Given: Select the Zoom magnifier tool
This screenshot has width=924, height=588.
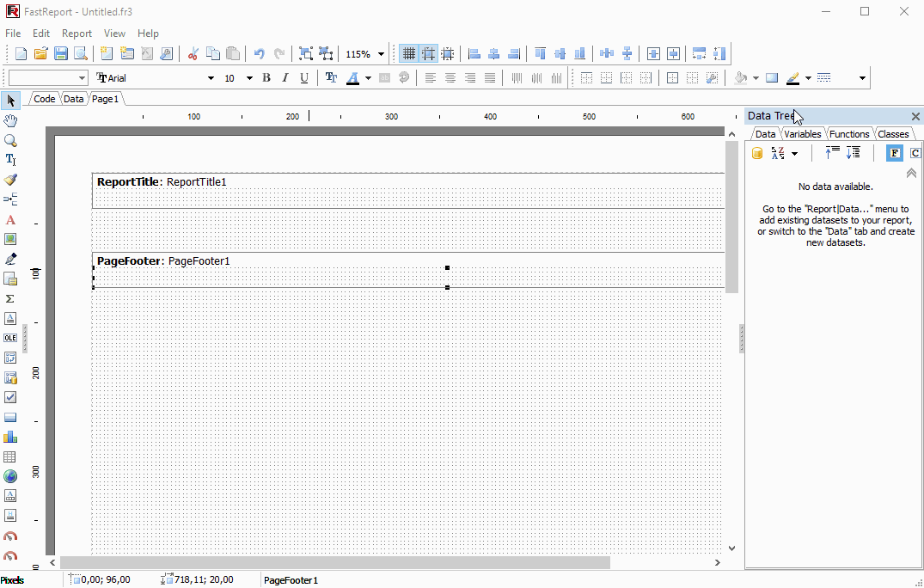Looking at the screenshot, I should 10,140.
